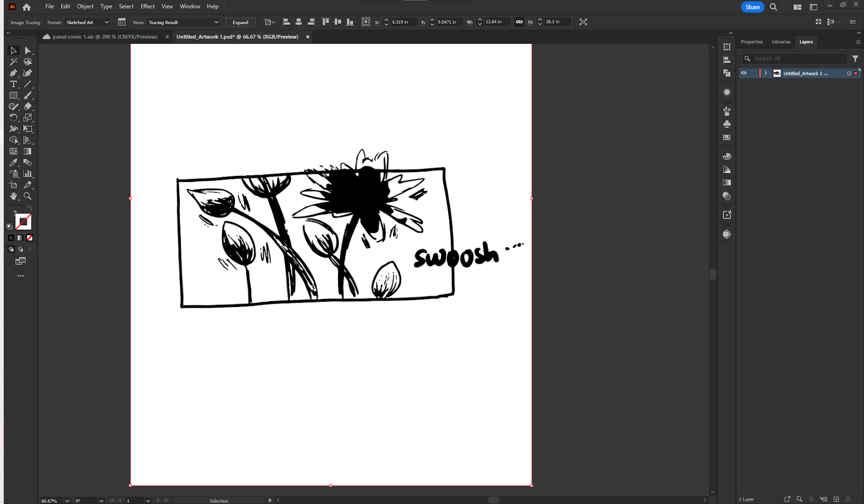Set color mode to Gradient
864x504 pixels.
pos(20,238)
